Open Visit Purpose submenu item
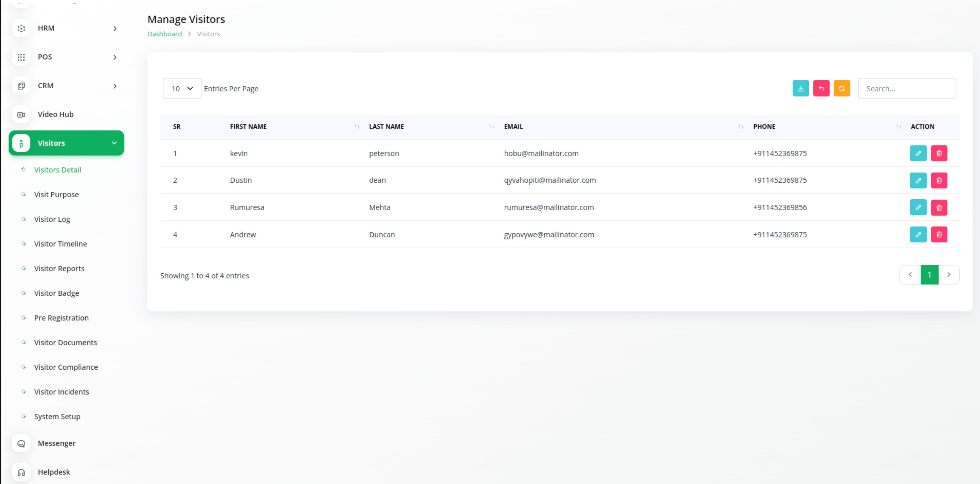This screenshot has height=484, width=980. click(56, 195)
